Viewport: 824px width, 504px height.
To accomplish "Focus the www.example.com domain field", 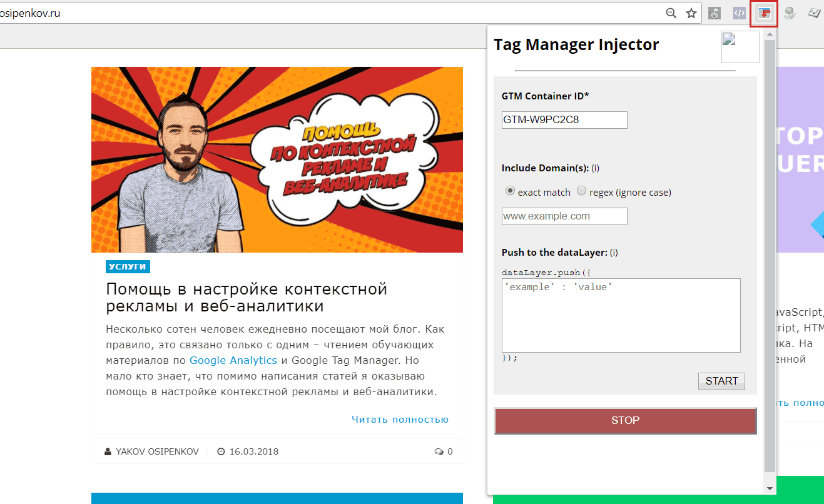I will pyautogui.click(x=564, y=216).
